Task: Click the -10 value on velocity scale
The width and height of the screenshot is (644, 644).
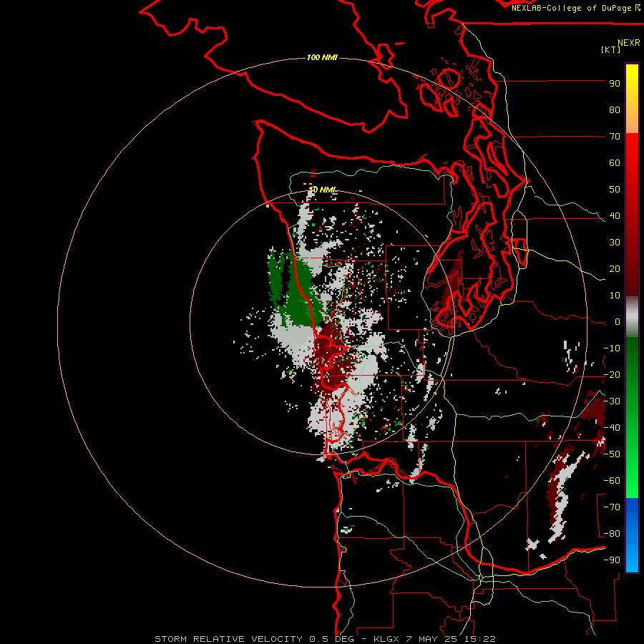Action: (x=612, y=348)
